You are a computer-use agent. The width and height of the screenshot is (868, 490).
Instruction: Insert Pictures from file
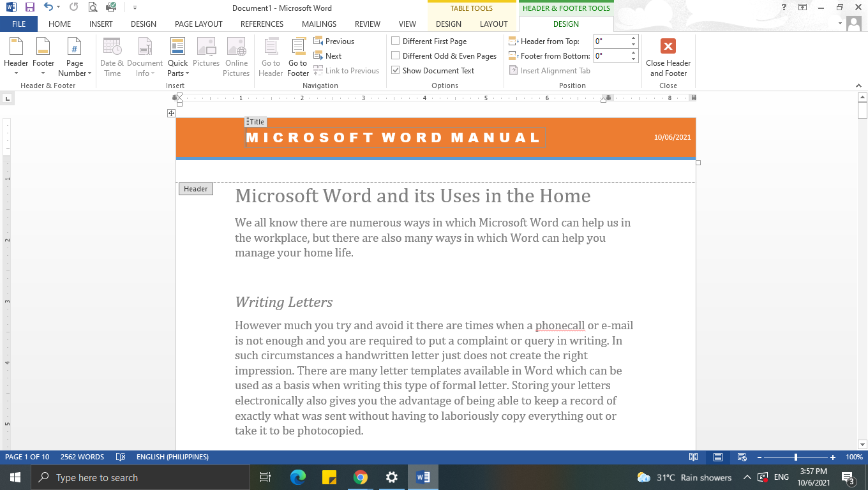(206, 52)
